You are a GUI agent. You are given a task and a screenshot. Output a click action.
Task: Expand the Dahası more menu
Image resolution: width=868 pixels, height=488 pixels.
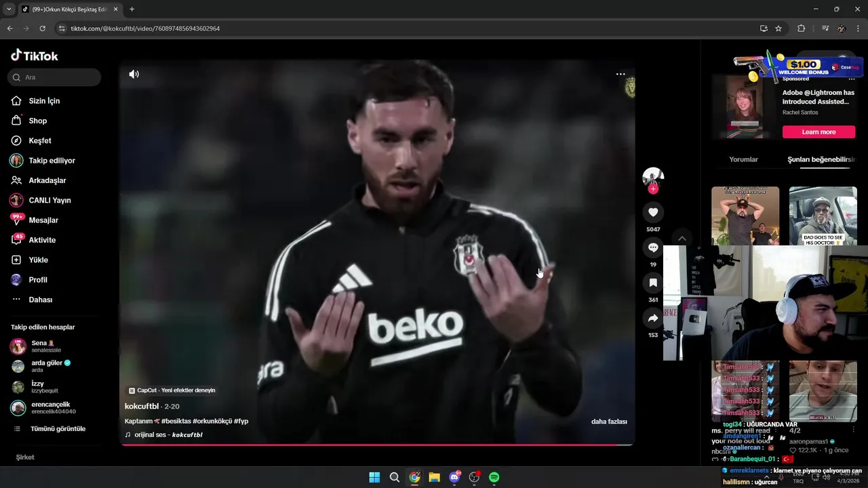click(40, 300)
